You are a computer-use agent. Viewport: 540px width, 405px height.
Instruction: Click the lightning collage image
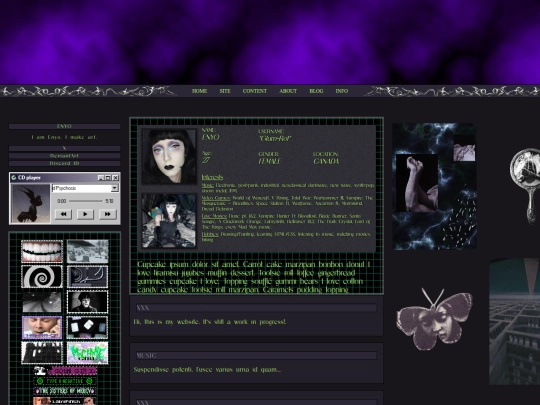point(435,186)
